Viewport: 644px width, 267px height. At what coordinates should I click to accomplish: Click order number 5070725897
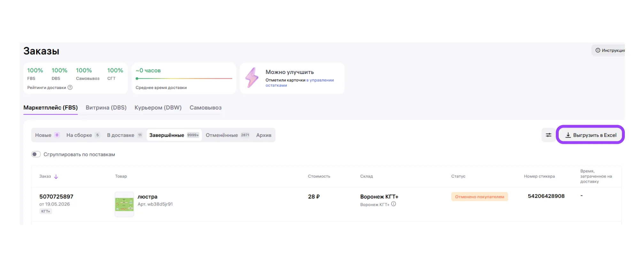click(56, 197)
